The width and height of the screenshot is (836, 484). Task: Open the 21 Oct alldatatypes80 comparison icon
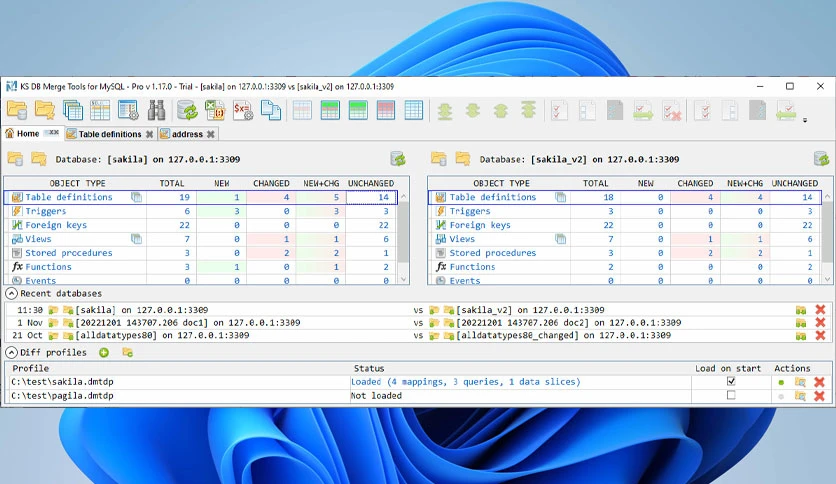coord(801,335)
